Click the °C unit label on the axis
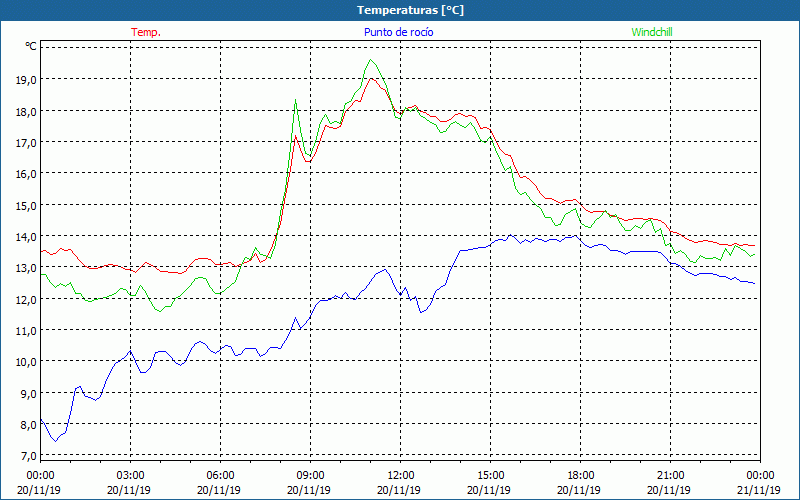The height and width of the screenshot is (500, 800). [31, 46]
